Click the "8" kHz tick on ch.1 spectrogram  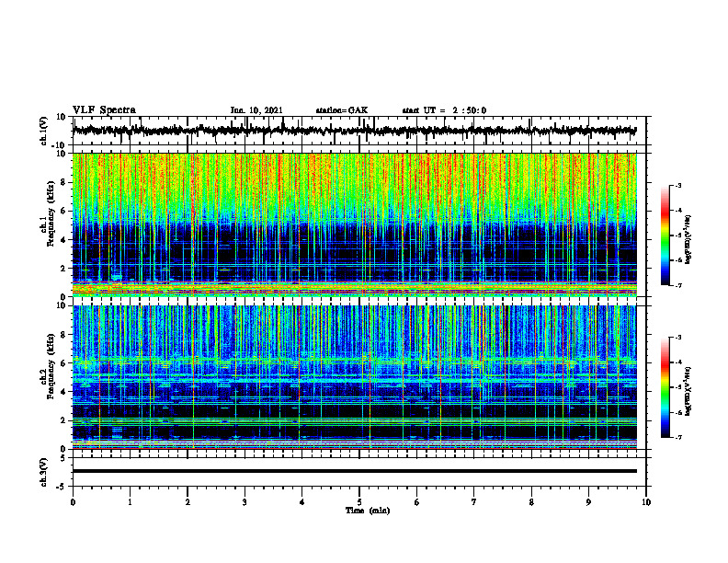tap(64, 182)
